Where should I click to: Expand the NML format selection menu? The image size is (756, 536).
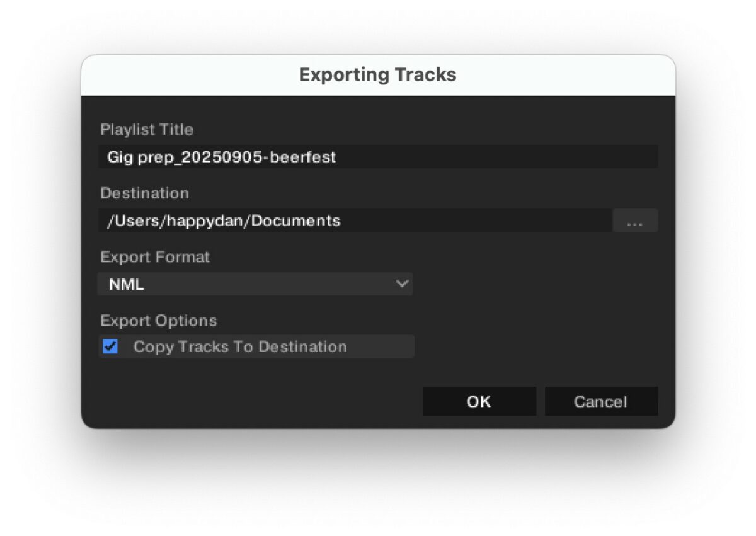coord(255,284)
